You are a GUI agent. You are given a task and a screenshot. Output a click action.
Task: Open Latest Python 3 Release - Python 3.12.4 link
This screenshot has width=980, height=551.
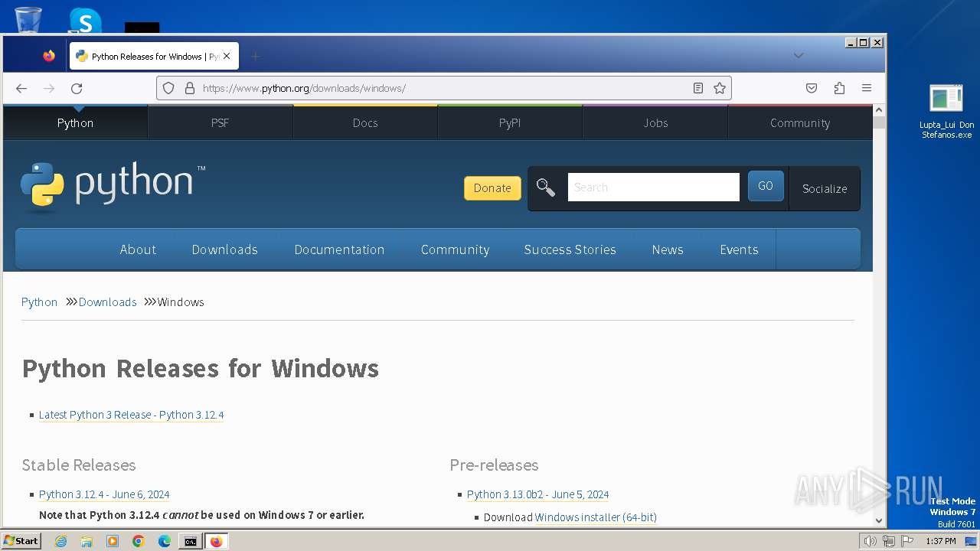[132, 415]
